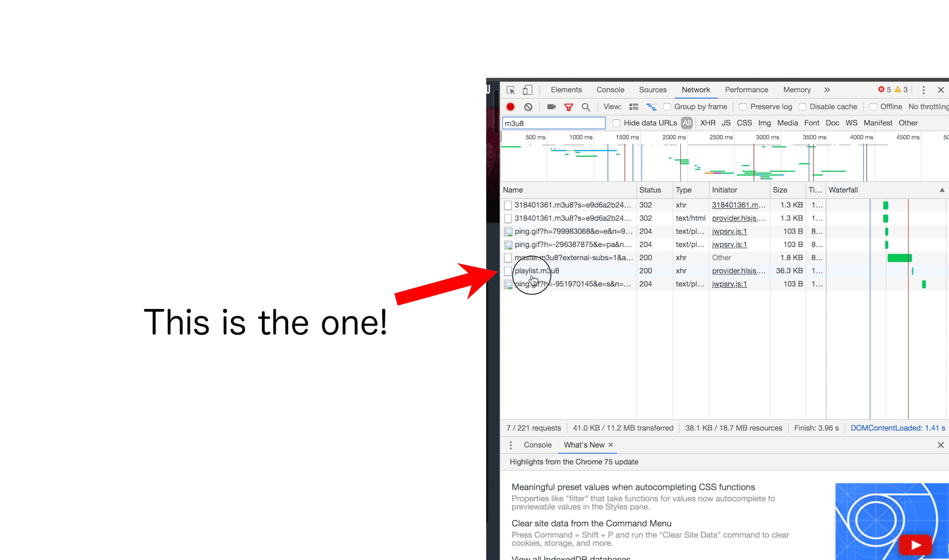Enable the Preserve log checkbox
Viewport: 949px width, 560px height.
coord(743,107)
